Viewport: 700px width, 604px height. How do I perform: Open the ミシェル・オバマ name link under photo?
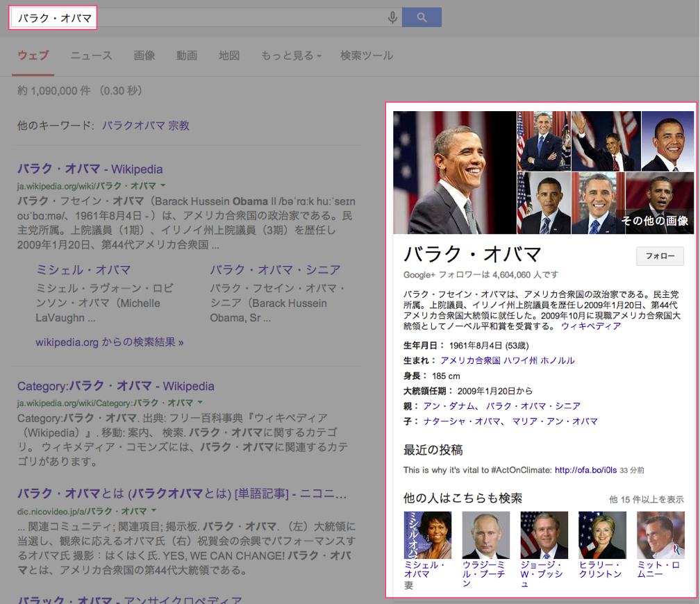pos(424,569)
